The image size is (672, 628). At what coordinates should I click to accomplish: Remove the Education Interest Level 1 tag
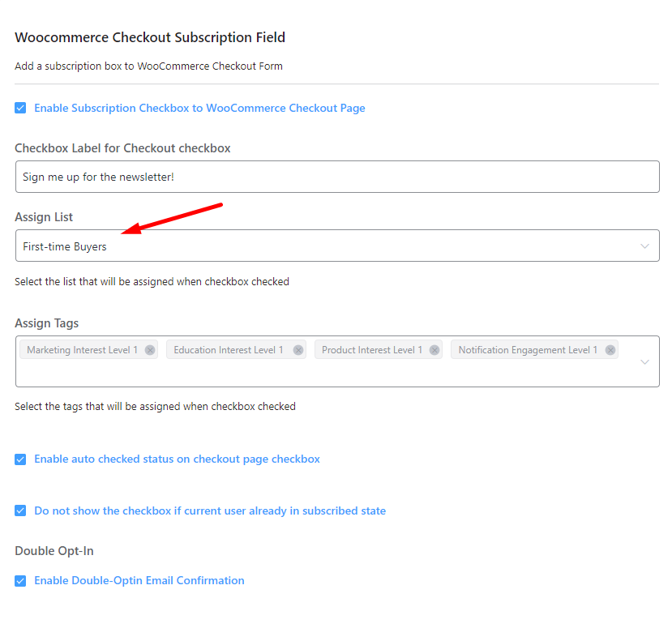[298, 350]
